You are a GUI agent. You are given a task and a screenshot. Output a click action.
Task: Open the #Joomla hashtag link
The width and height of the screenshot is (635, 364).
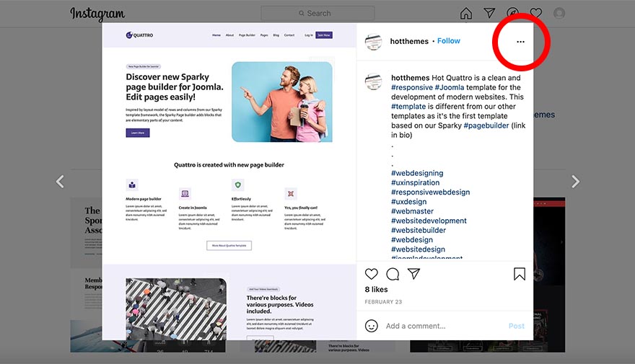[450, 87]
